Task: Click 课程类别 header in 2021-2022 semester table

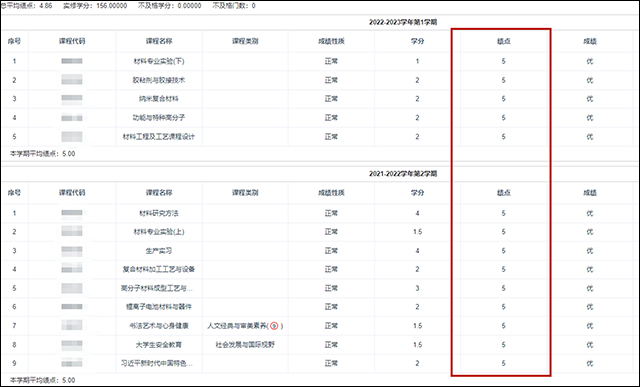Action: click(245, 193)
